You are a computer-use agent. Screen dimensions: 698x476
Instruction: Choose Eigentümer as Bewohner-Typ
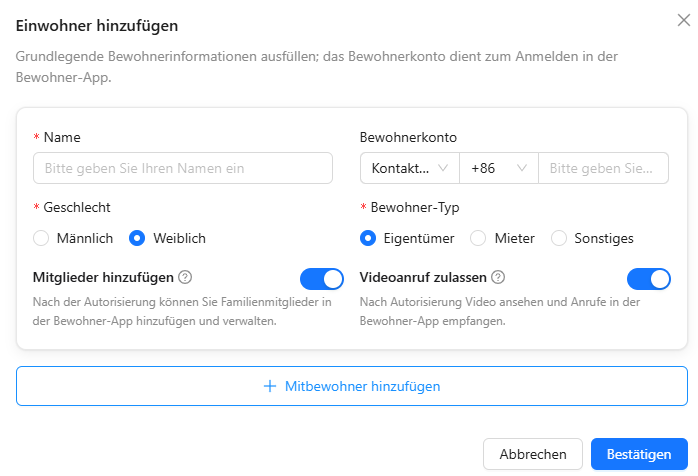click(x=368, y=238)
